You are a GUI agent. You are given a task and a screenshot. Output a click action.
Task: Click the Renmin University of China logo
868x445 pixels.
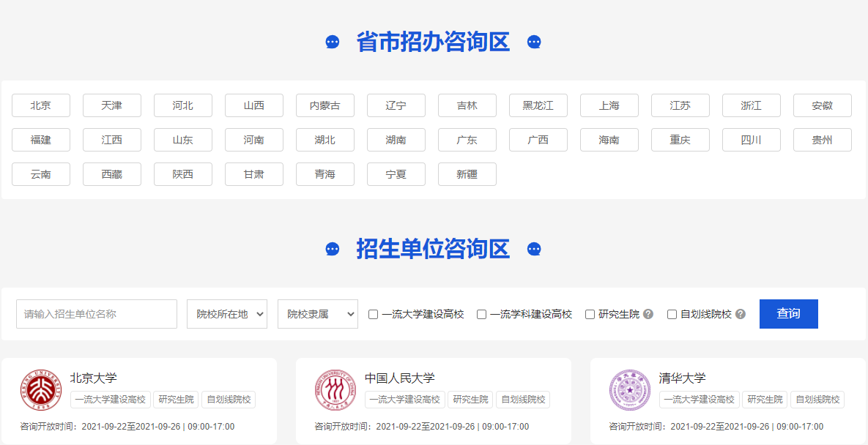coord(335,390)
